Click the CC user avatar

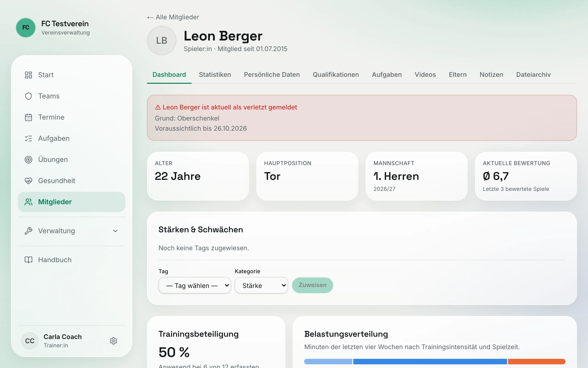[x=30, y=341]
